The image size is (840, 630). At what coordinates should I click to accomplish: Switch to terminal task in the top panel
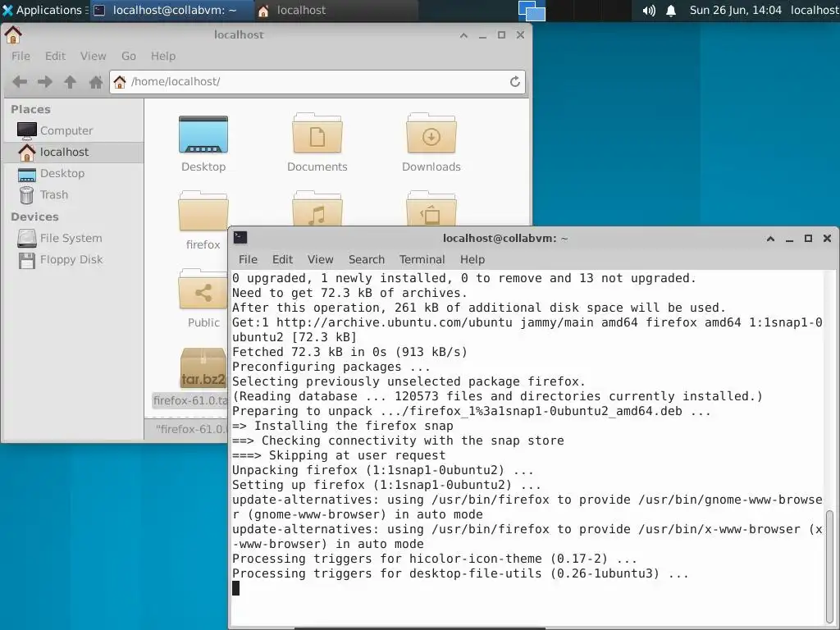(x=171, y=10)
